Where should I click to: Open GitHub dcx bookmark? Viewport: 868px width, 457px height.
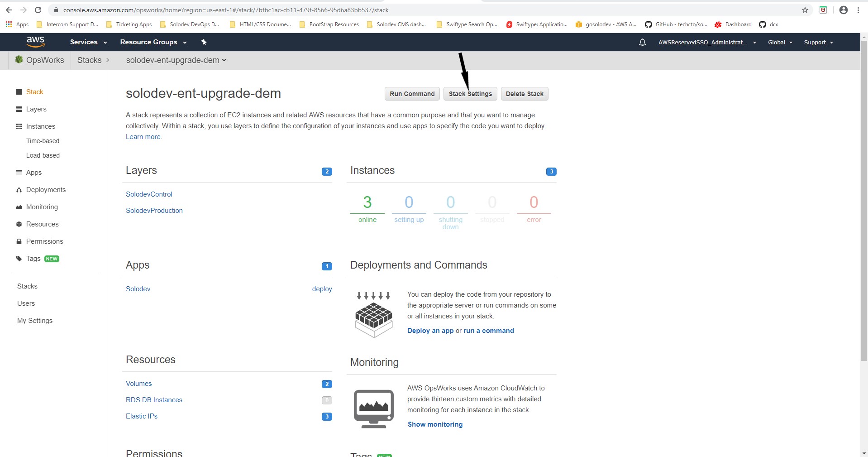768,24
